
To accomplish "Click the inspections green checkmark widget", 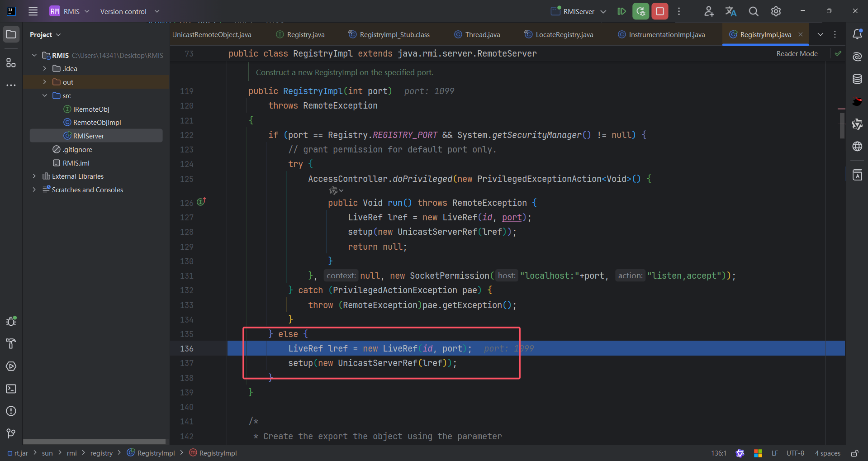I will click(x=838, y=53).
